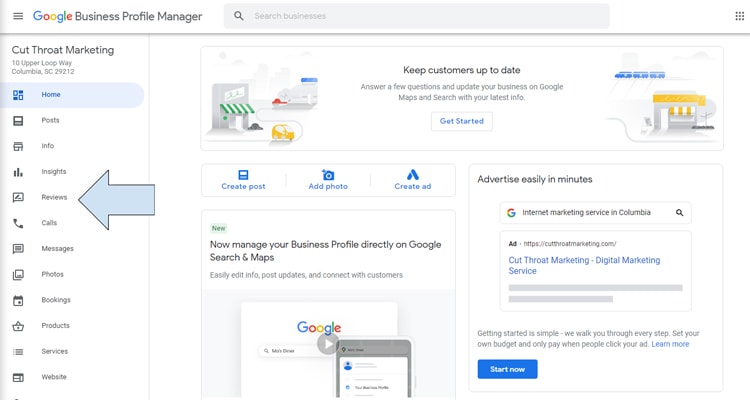Click the Info storefront icon
This screenshot has width=750, height=400.
click(18, 146)
